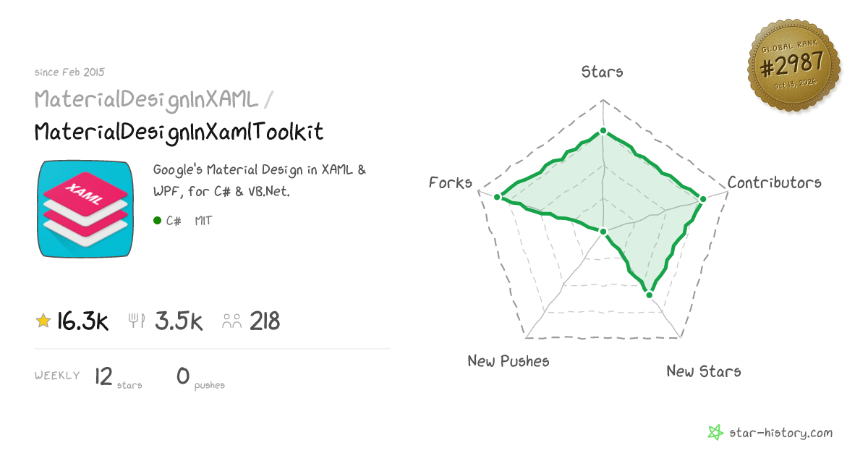Click the green data point near New Stars
868x456 pixels.
[x=650, y=294]
